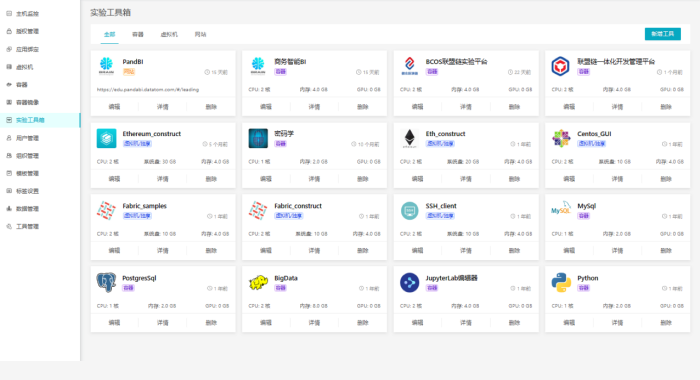
Task: Click the 应用绑定 sidebar icon
Action: point(9,49)
